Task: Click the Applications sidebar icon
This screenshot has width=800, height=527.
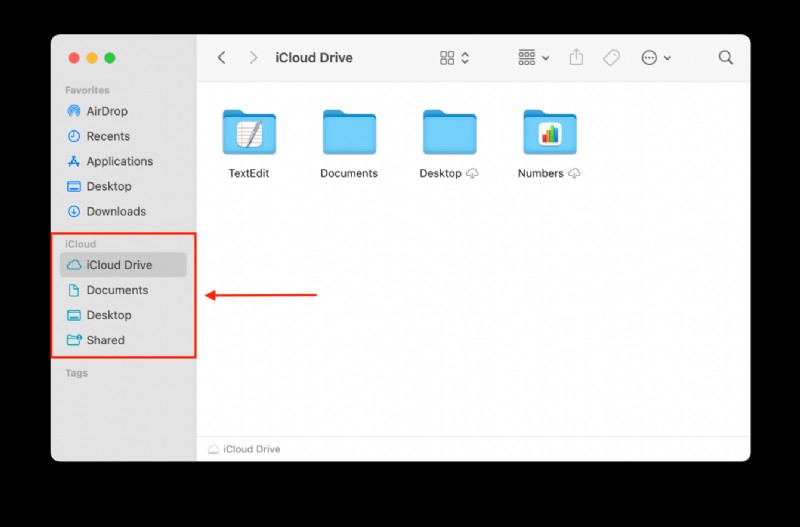Action: click(x=74, y=161)
